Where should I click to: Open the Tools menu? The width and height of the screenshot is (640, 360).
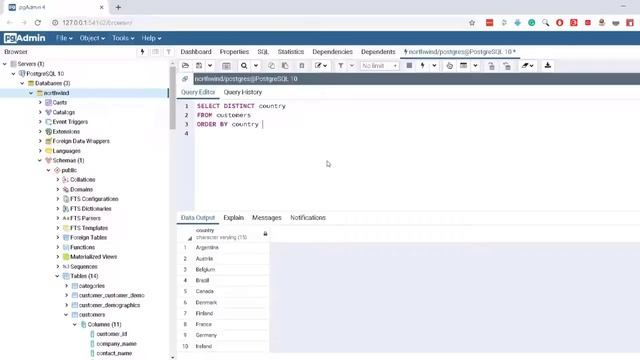pos(123,38)
